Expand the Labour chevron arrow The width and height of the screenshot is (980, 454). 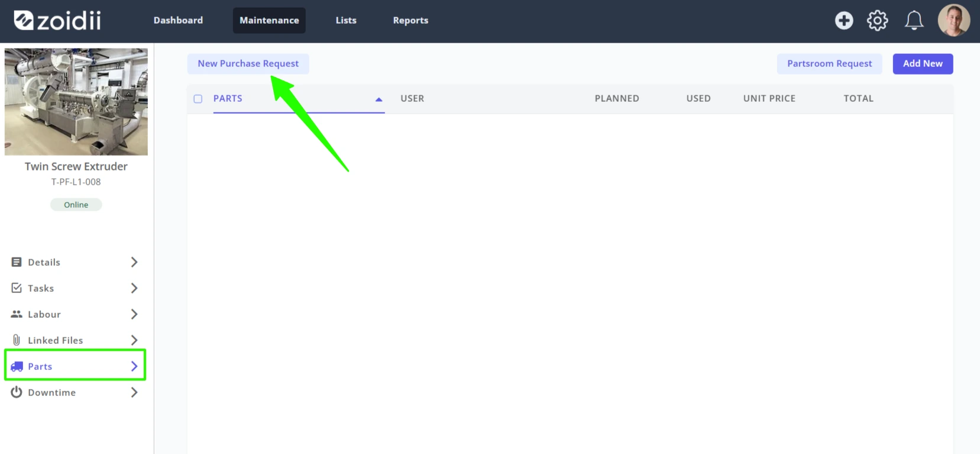tap(134, 314)
